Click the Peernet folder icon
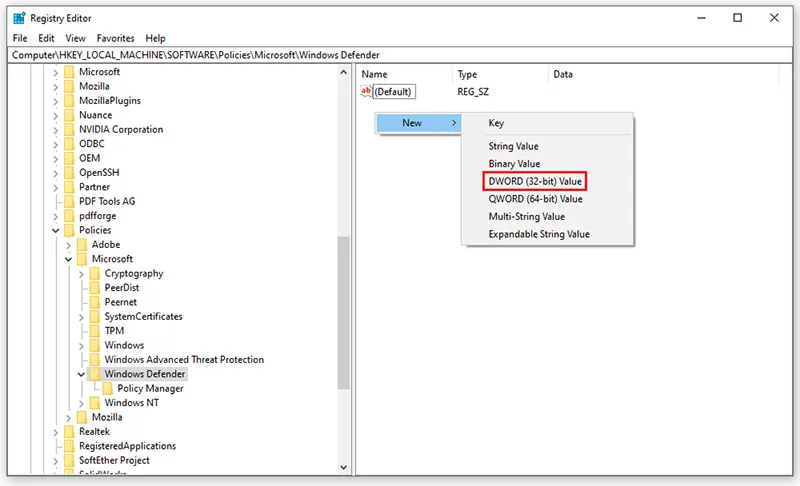Image resolution: width=800 pixels, height=486 pixels. (95, 302)
